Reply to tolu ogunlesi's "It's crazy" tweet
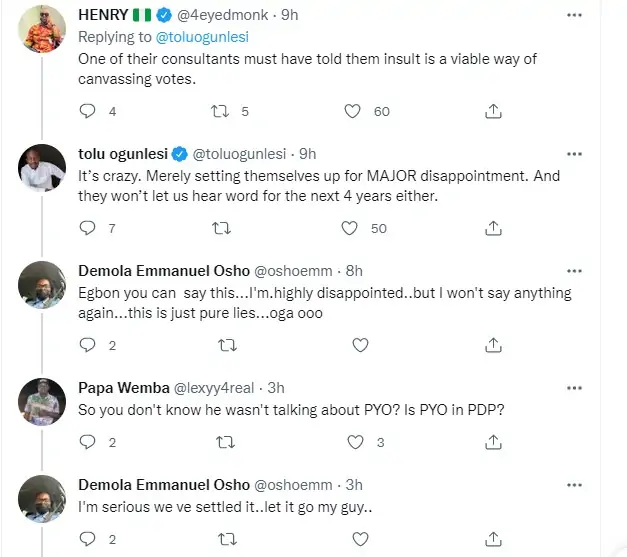 coord(87,229)
